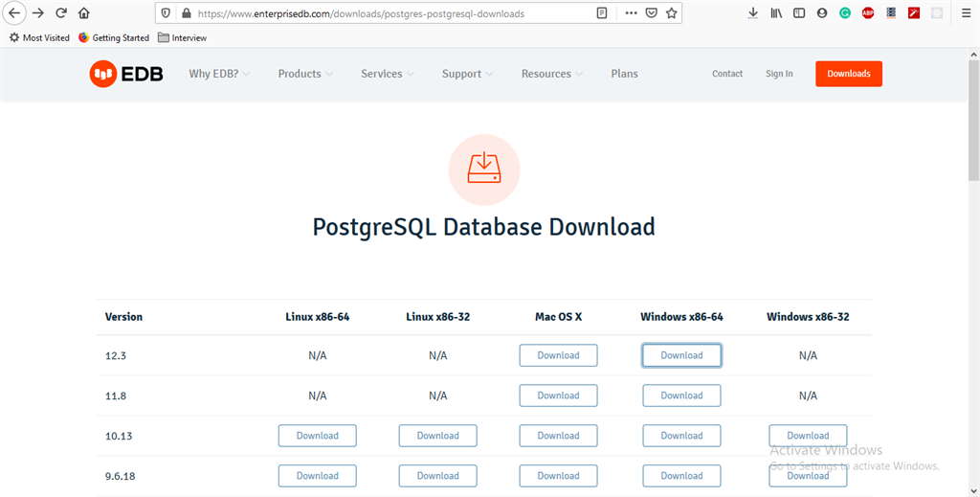980x497 pixels.
Task: Download version 12.3 for Windows x86-64
Action: 681,355
